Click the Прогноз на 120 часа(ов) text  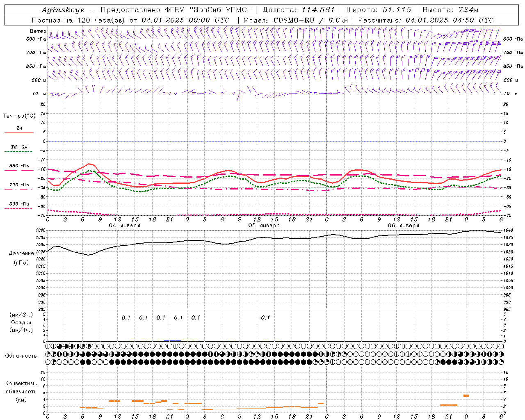click(79, 20)
